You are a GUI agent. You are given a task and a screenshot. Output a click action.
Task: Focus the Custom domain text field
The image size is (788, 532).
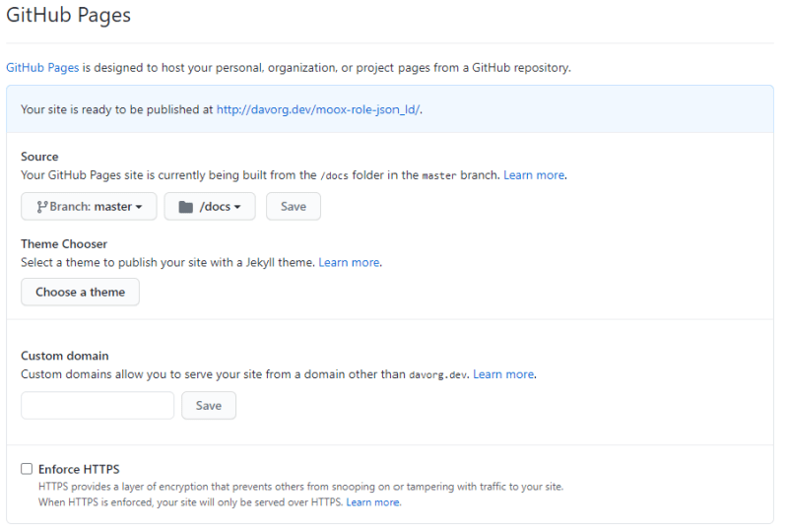[98, 405]
